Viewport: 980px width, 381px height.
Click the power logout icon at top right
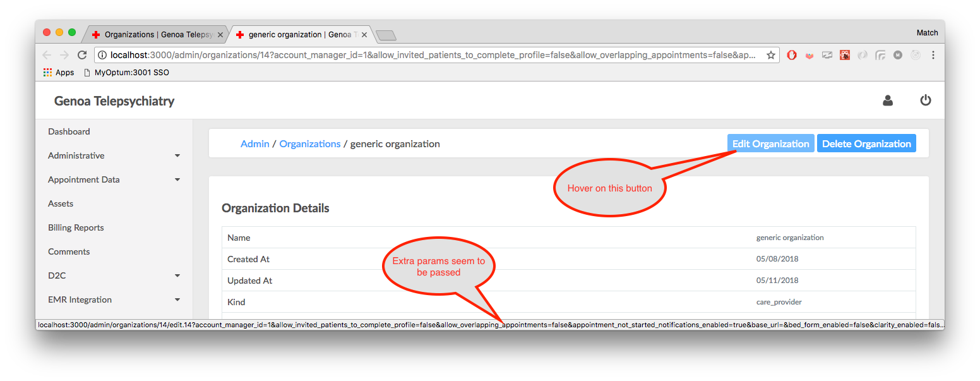(x=926, y=100)
